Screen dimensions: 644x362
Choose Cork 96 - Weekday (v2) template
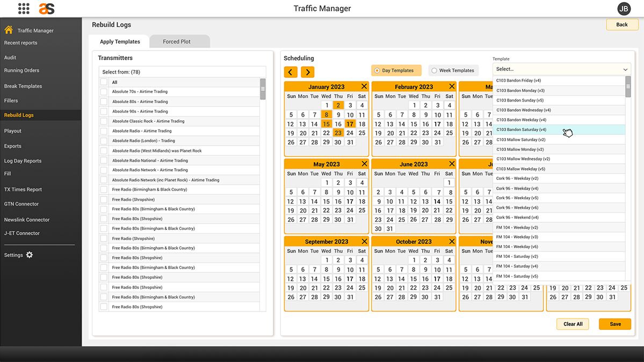(x=559, y=178)
